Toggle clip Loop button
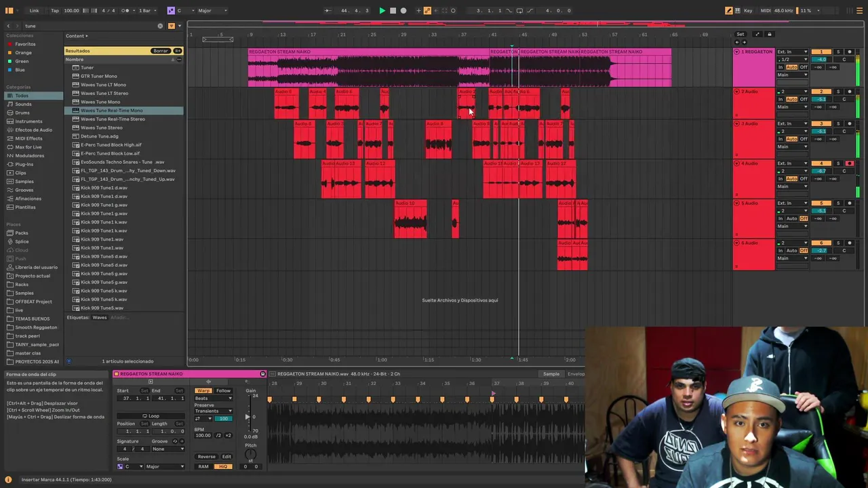The image size is (868, 488). point(150,415)
